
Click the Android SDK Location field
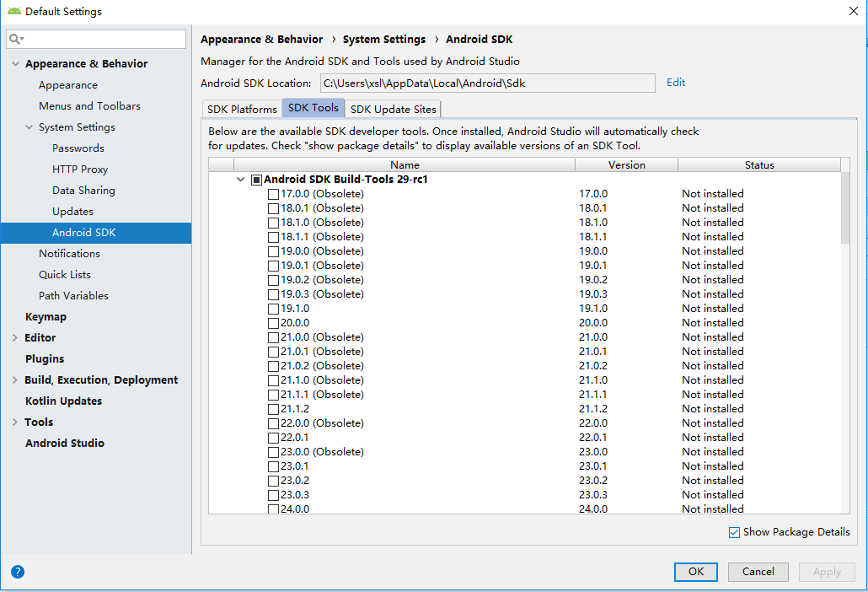click(488, 83)
